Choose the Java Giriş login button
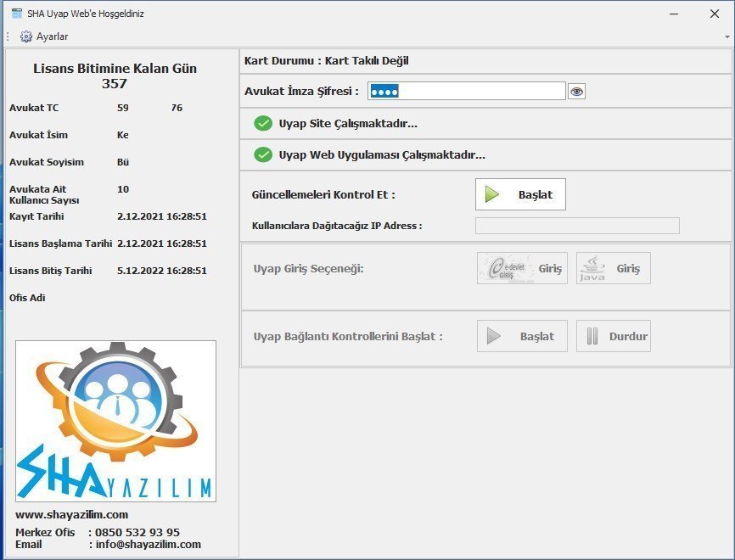The width and height of the screenshot is (735, 560). click(613, 268)
